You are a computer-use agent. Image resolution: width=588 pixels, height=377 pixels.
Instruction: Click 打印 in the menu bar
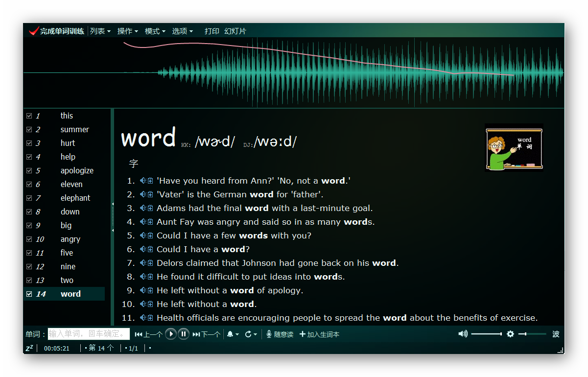pos(212,31)
